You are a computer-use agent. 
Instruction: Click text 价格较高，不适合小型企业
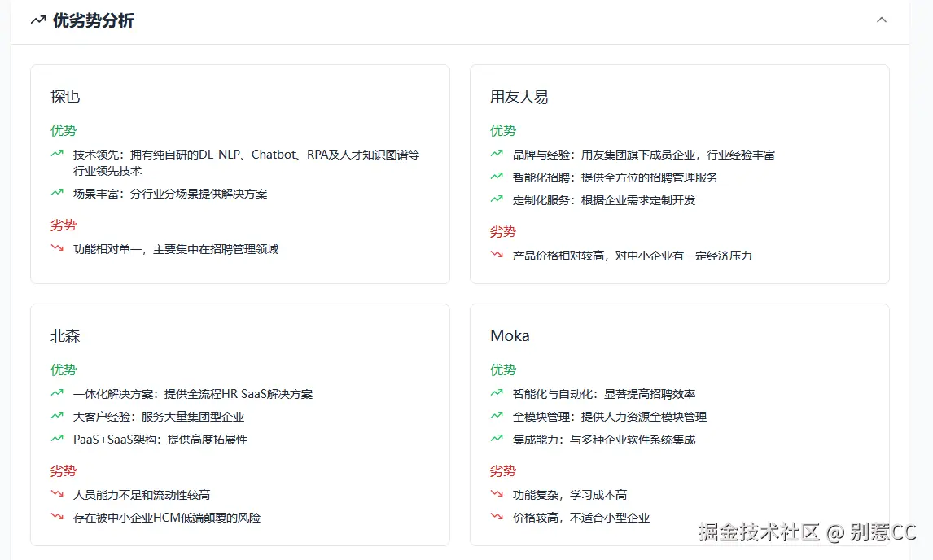pyautogui.click(x=581, y=518)
